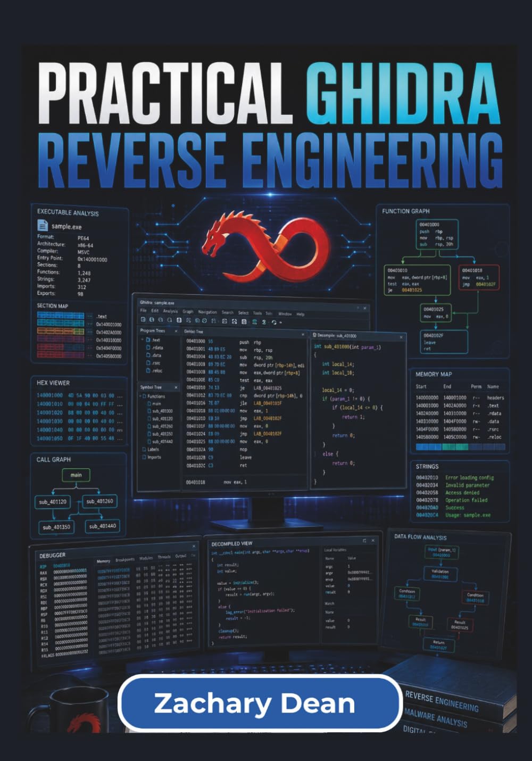The height and width of the screenshot is (761, 532).
Task: Close the Decompiled View window
Action: (x=373, y=540)
